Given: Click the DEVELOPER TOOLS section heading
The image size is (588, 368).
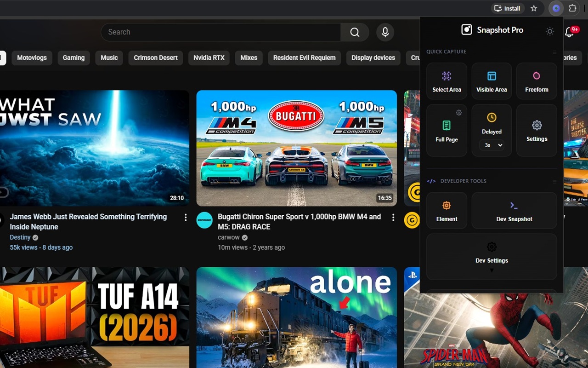Looking at the screenshot, I should pyautogui.click(x=463, y=181).
